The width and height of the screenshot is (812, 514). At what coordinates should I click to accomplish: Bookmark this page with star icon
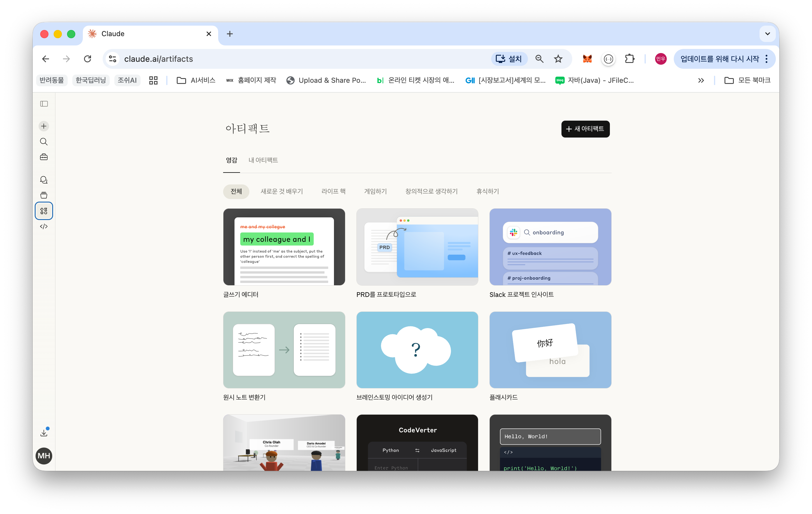(559, 59)
